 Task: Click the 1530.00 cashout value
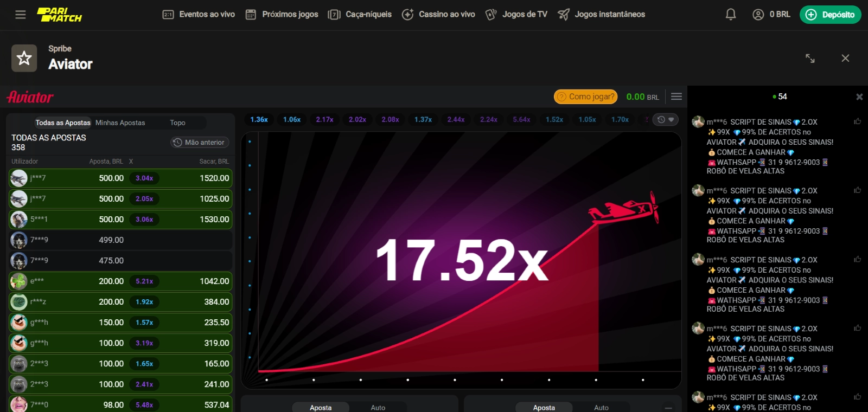214,219
